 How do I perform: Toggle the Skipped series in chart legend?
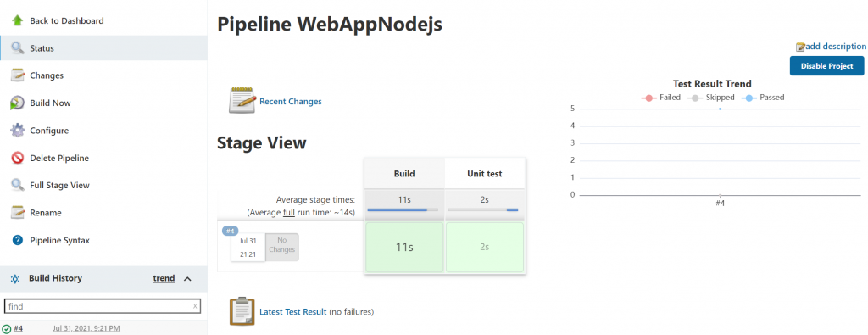711,98
